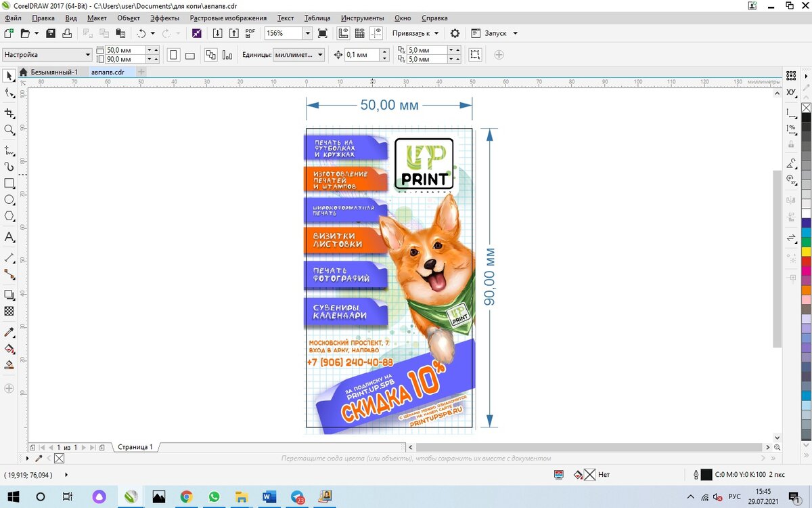Select the Pick tool in toolbox
The image size is (812, 508).
point(9,75)
